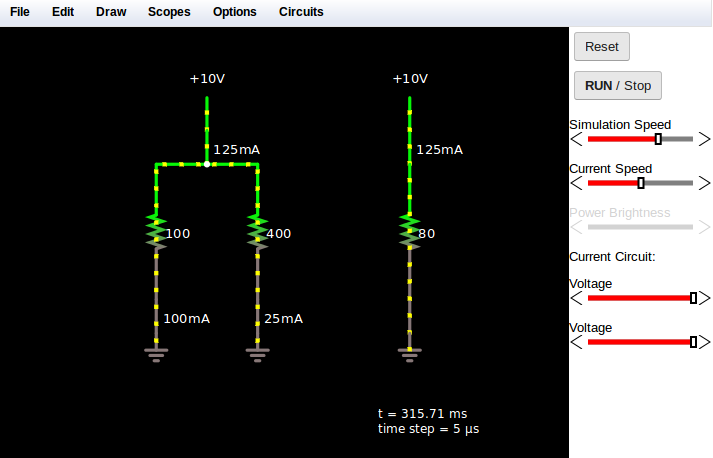Open the Options menu
Image resolution: width=713 pixels, height=458 pixels.
point(235,12)
